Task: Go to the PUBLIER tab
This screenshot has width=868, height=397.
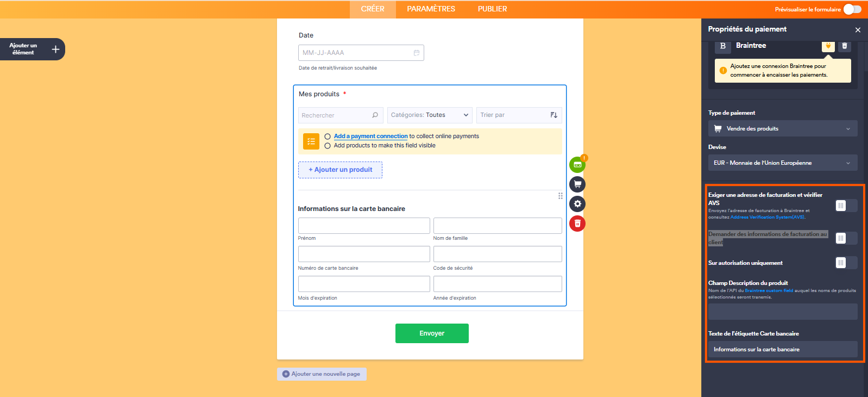Action: [x=492, y=9]
